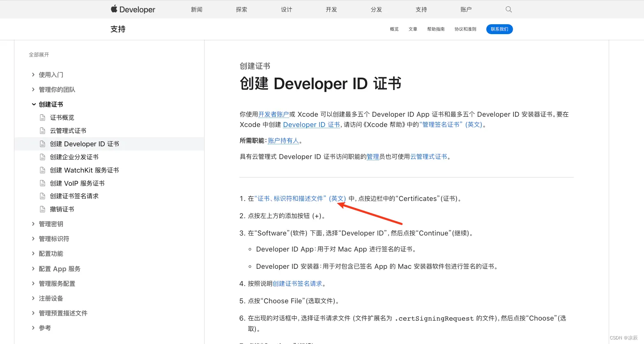Click document icon beside 创建 Developer ID 证书
The width and height of the screenshot is (644, 344).
(x=42, y=144)
